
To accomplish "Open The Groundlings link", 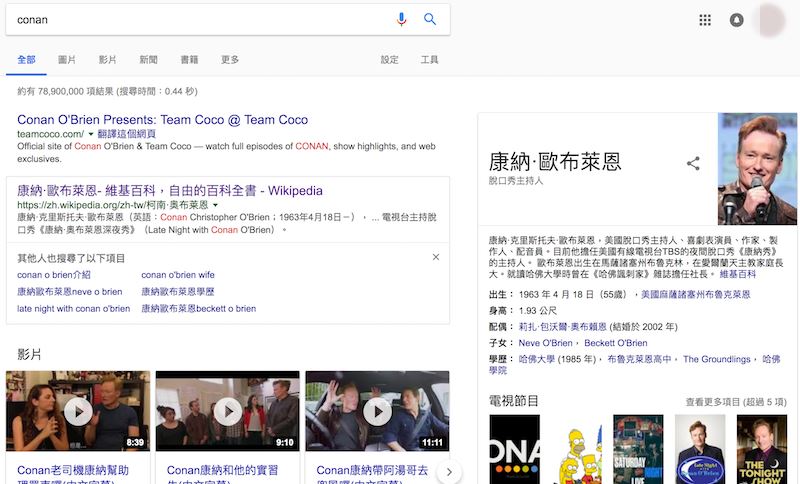I will (x=716, y=359).
